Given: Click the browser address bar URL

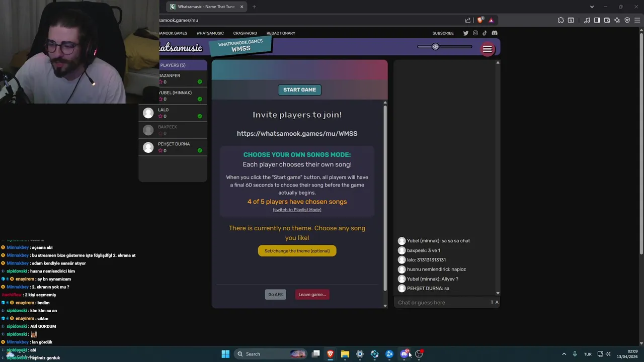Looking at the screenshot, I should coord(179,20).
